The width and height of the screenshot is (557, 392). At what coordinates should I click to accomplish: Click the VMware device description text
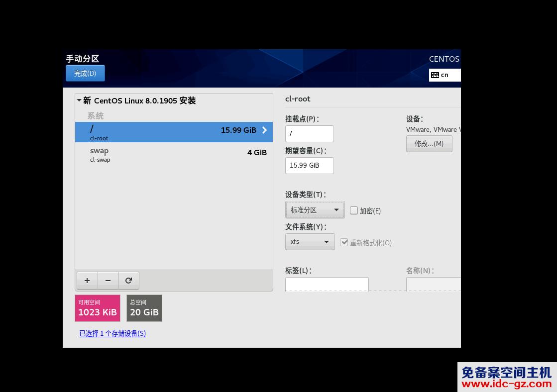(434, 130)
